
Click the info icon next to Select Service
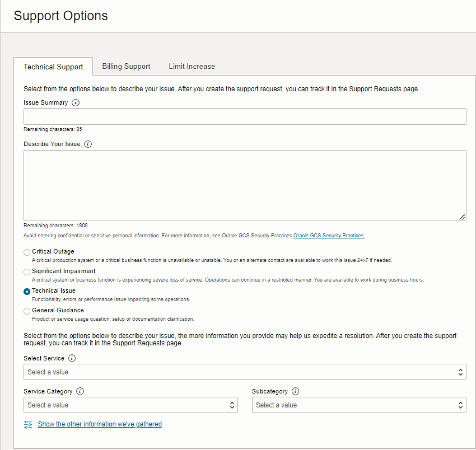click(x=72, y=358)
